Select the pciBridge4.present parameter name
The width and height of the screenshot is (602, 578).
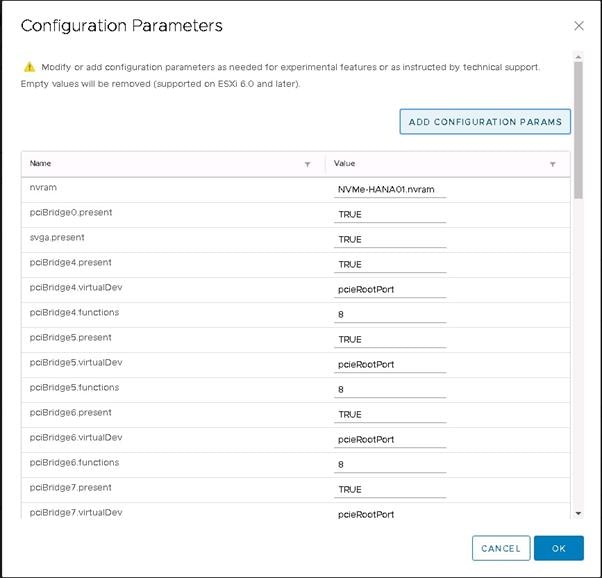[x=71, y=262]
